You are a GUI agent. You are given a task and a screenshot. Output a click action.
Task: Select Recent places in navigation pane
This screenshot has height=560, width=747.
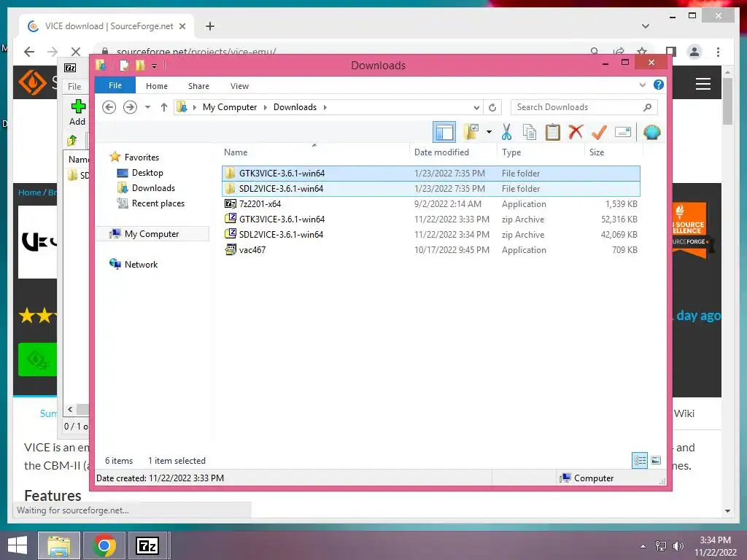[x=158, y=203]
